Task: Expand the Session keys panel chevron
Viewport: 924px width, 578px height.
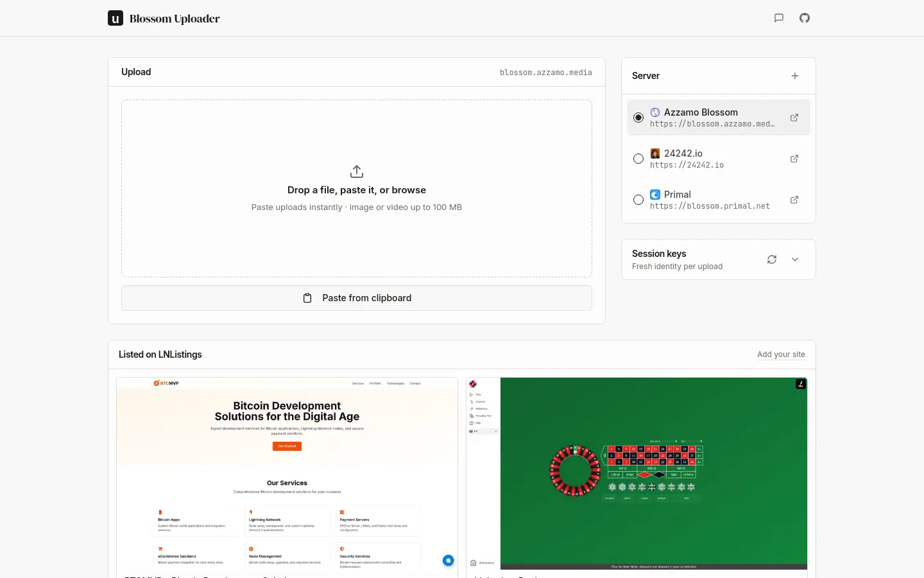Action: pos(795,259)
